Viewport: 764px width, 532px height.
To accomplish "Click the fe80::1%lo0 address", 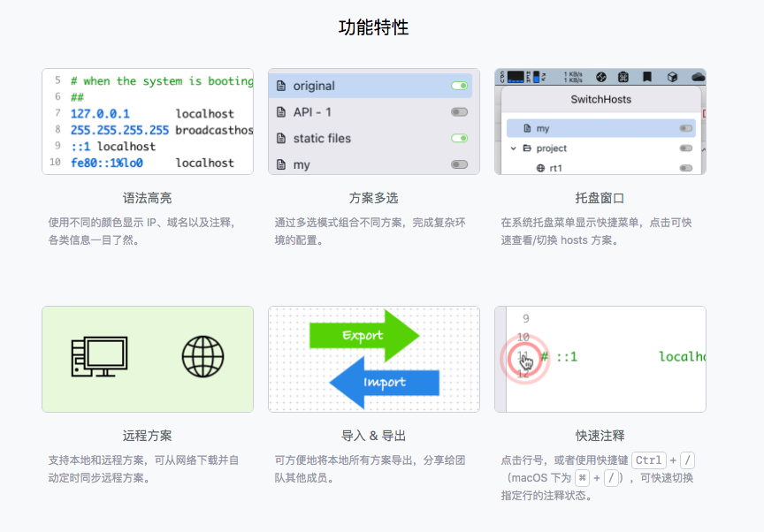I will point(107,163).
